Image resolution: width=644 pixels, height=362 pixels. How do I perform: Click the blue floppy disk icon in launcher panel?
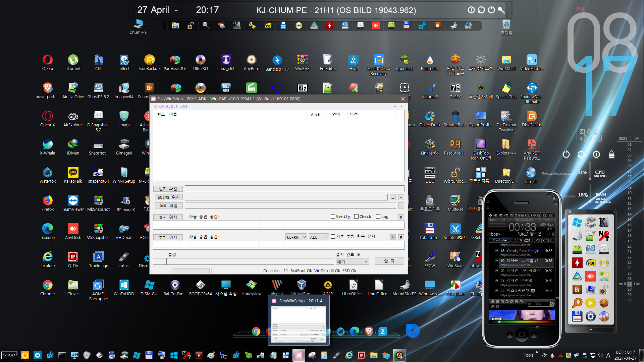(x=577, y=316)
